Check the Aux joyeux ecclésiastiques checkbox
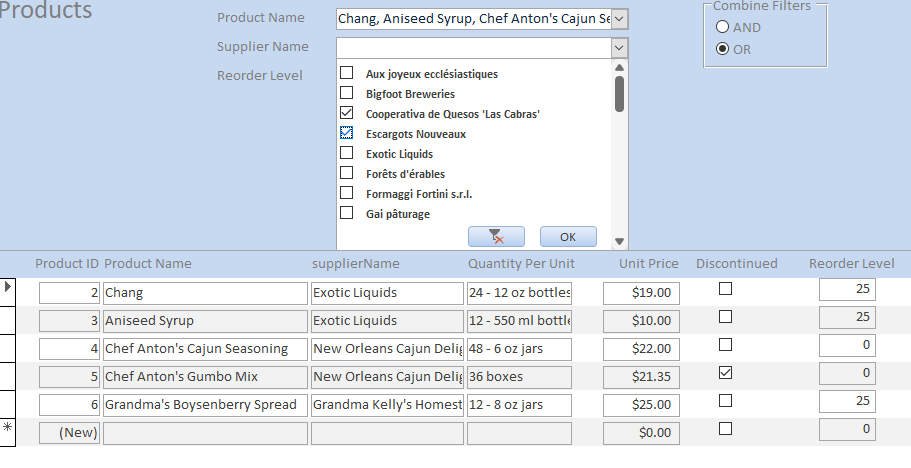This screenshot has width=911, height=468. [347, 73]
